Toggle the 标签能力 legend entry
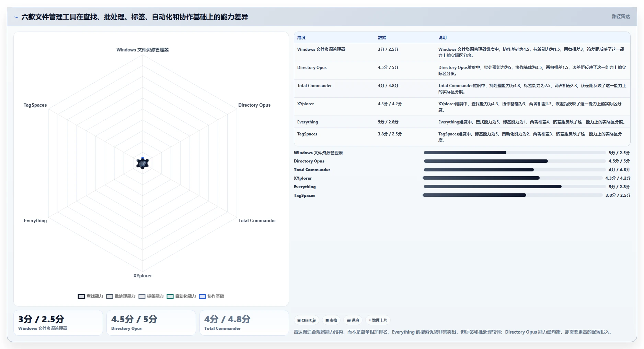Viewport: 644px width, 349px height. click(151, 296)
